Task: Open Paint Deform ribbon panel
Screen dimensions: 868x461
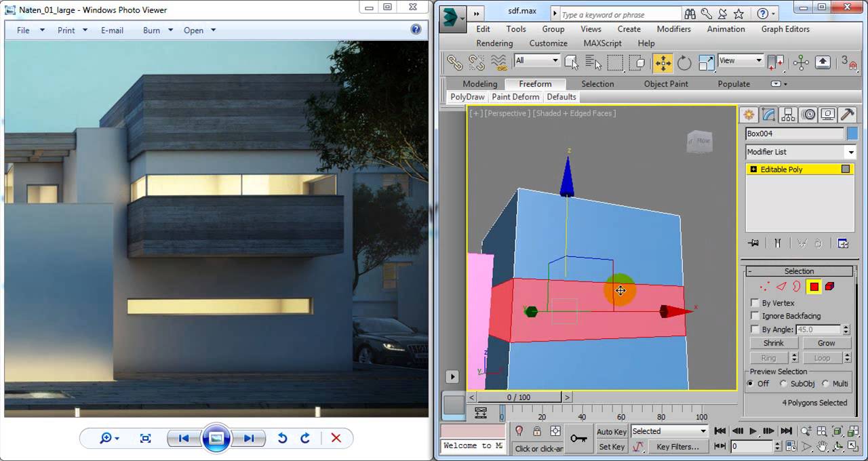Action: 515,97
